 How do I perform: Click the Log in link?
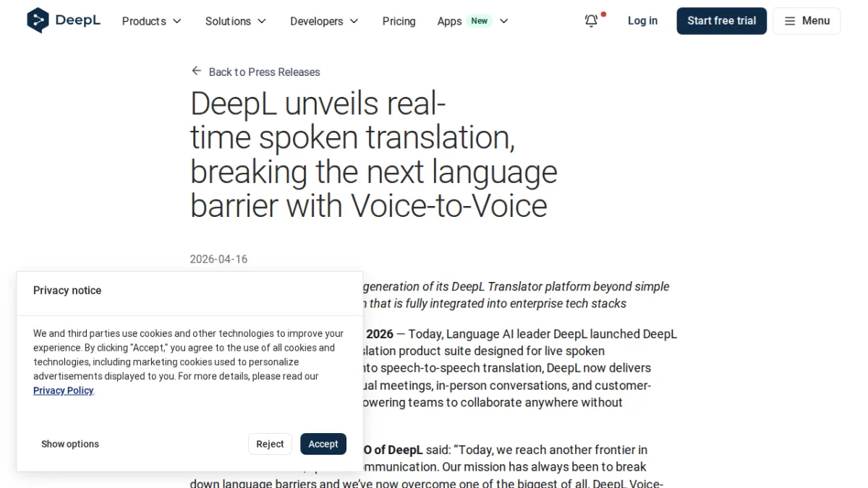642,21
